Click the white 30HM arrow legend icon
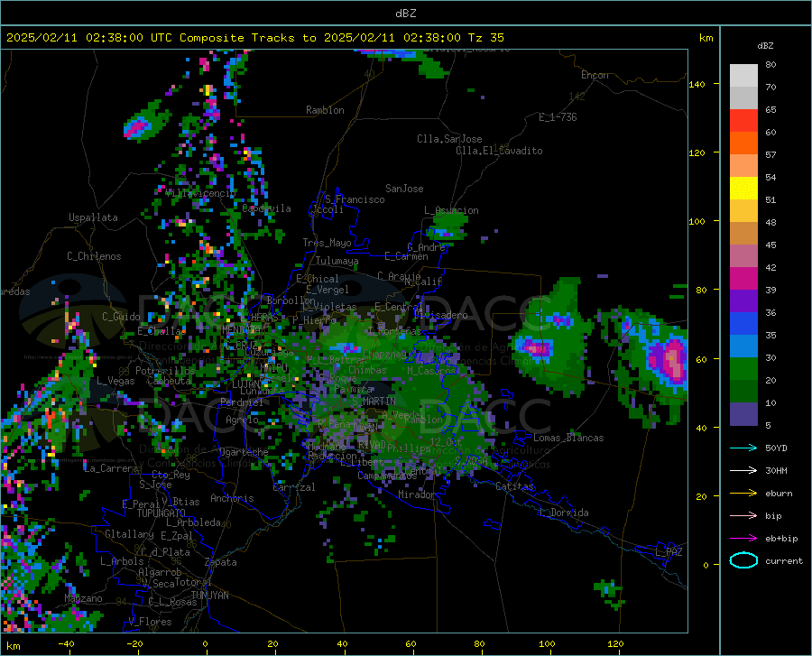812x656 pixels. tap(743, 471)
